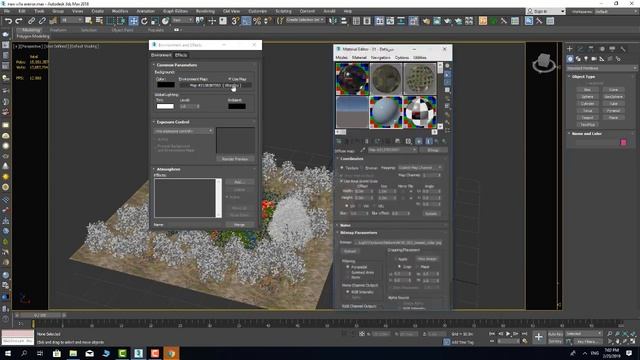Activate the Unlink Selection tool

coord(42,21)
